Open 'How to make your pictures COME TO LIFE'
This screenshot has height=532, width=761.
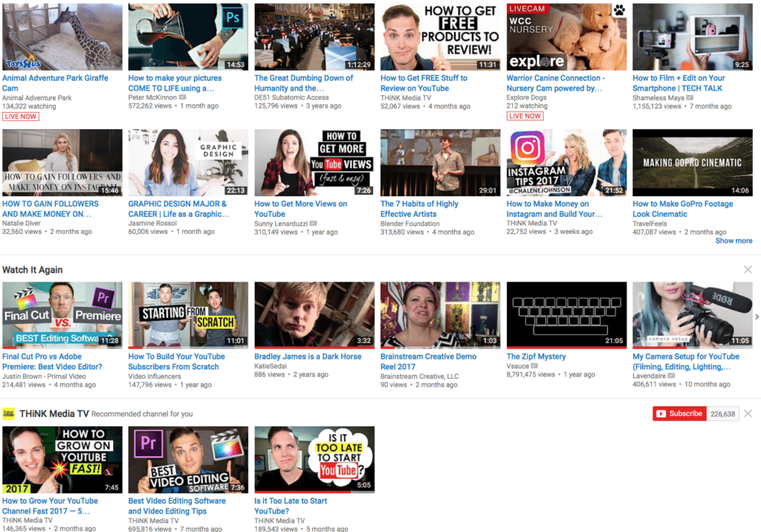click(x=175, y=83)
